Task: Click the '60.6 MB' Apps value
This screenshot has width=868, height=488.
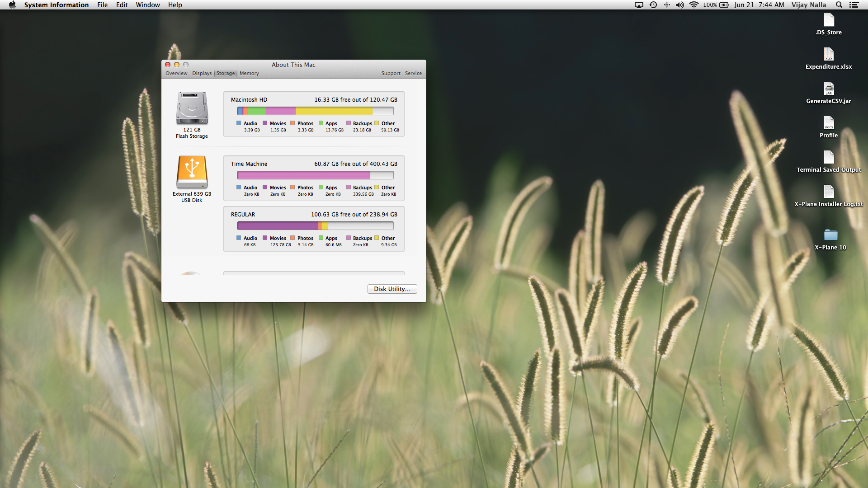Action: click(334, 245)
